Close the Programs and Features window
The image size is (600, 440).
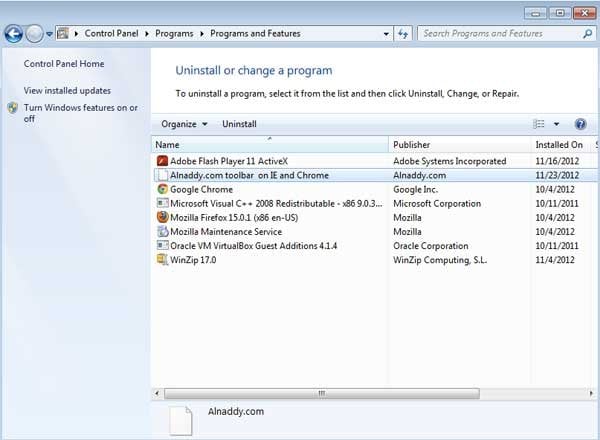click(584, 13)
